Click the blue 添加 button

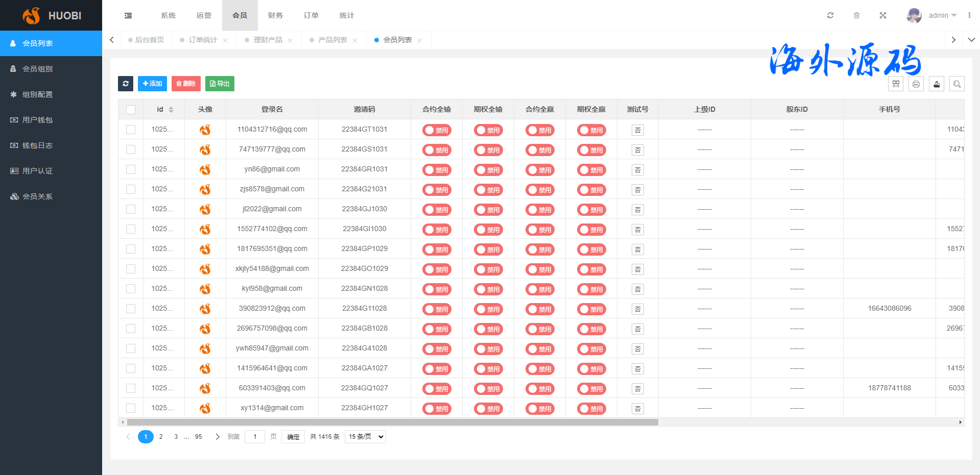[x=152, y=84]
